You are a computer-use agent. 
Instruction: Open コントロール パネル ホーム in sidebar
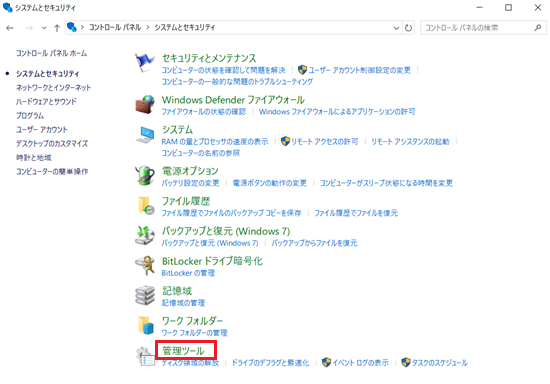[52, 53]
